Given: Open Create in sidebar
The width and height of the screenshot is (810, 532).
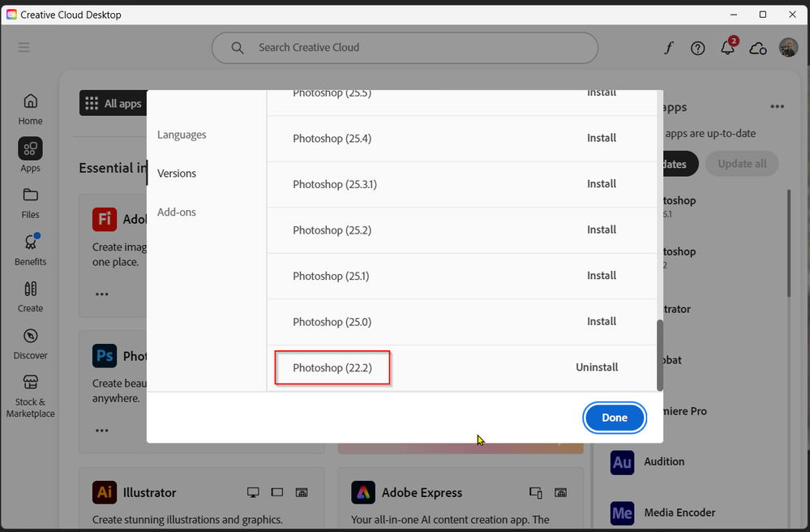Looking at the screenshot, I should 31,297.
